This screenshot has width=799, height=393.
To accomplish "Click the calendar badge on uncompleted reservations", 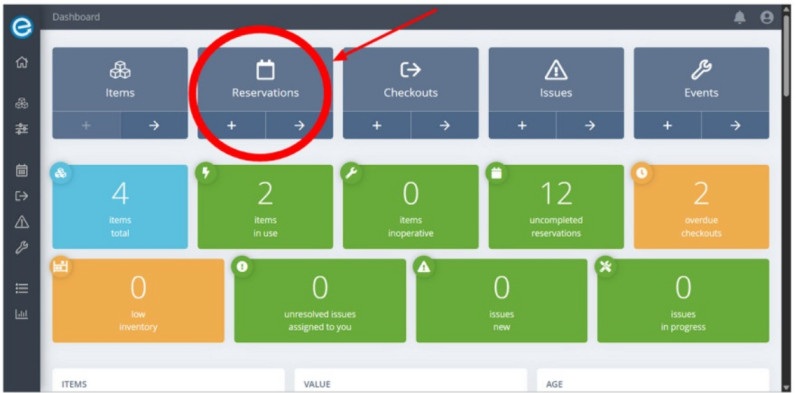I will point(497,173).
